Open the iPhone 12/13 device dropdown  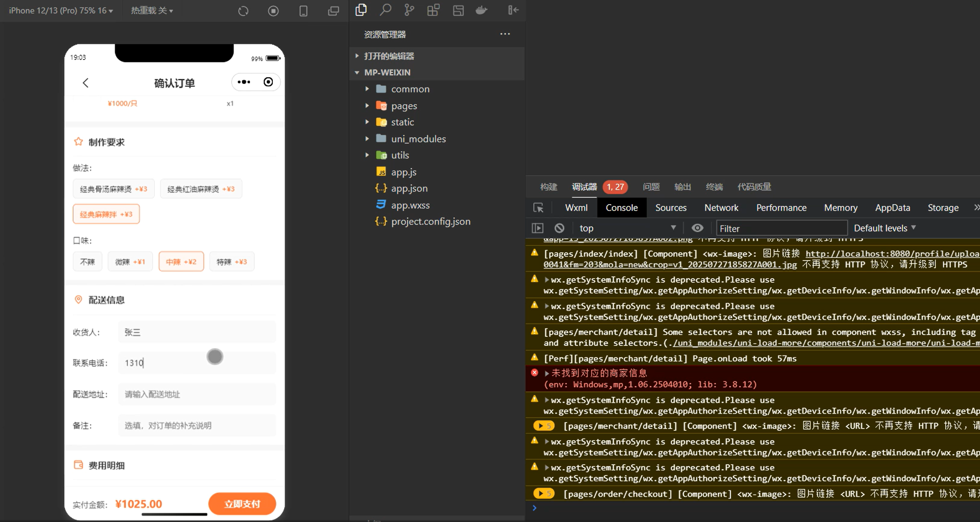61,10
